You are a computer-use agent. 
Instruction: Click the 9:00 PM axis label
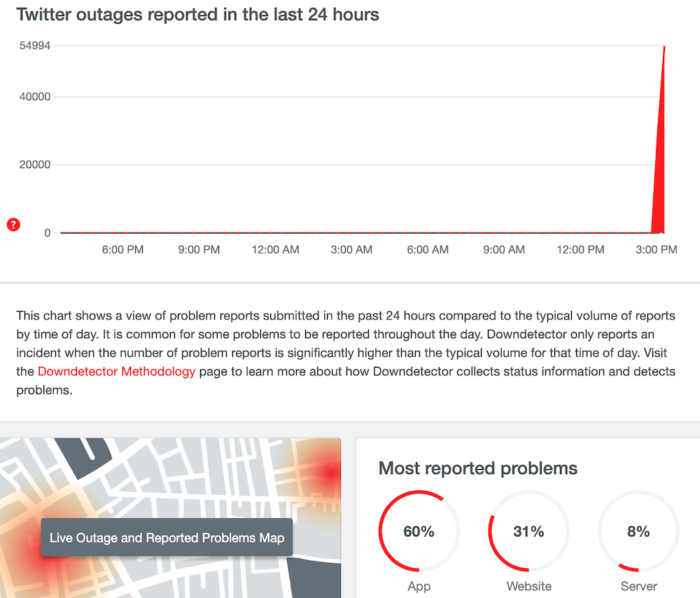pyautogui.click(x=199, y=250)
